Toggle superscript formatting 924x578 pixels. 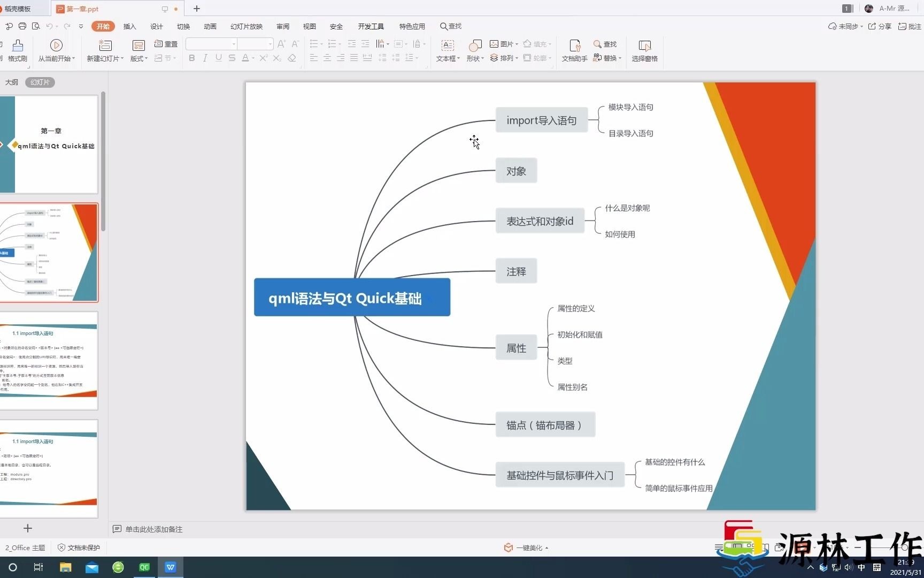[263, 58]
